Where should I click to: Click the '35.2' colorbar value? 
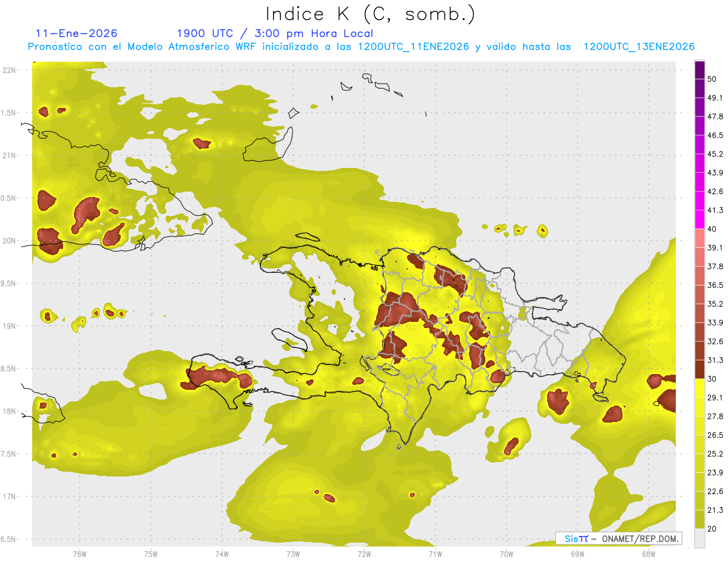(x=715, y=304)
